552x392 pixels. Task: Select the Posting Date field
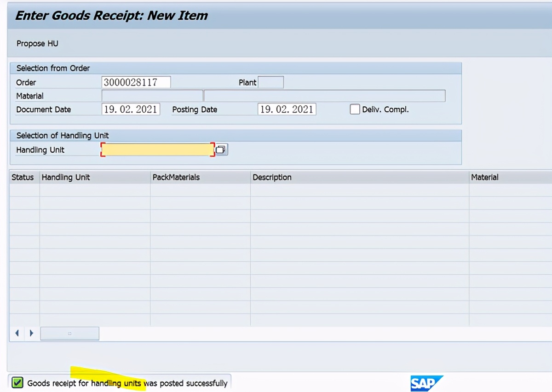point(287,110)
